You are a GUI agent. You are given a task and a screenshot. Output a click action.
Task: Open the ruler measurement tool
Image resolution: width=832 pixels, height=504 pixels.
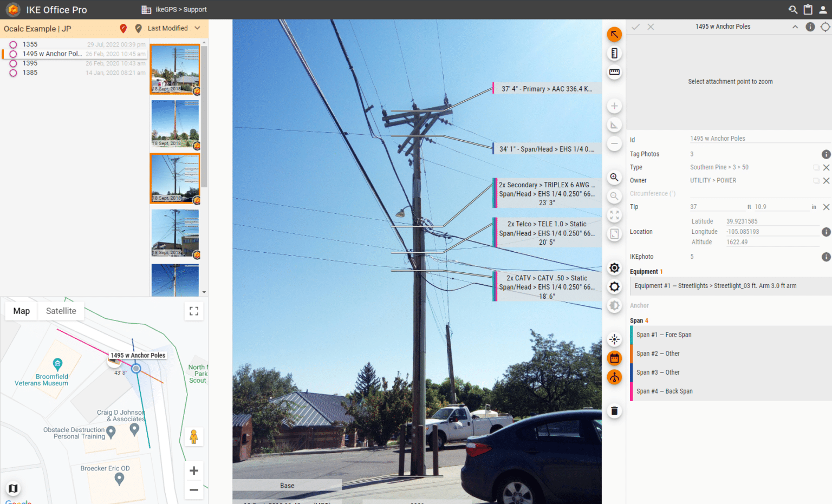[x=614, y=72]
